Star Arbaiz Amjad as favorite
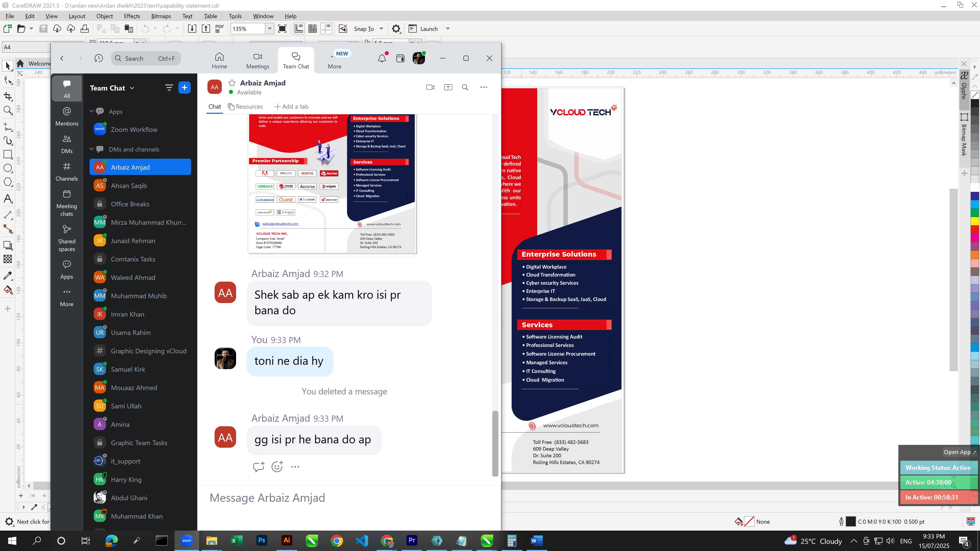The width and height of the screenshot is (980, 551). pyautogui.click(x=232, y=83)
